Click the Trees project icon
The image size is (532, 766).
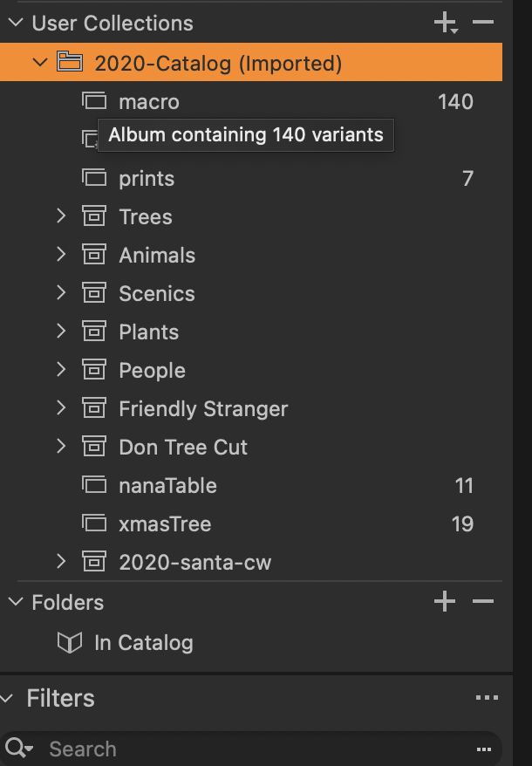coord(93,216)
